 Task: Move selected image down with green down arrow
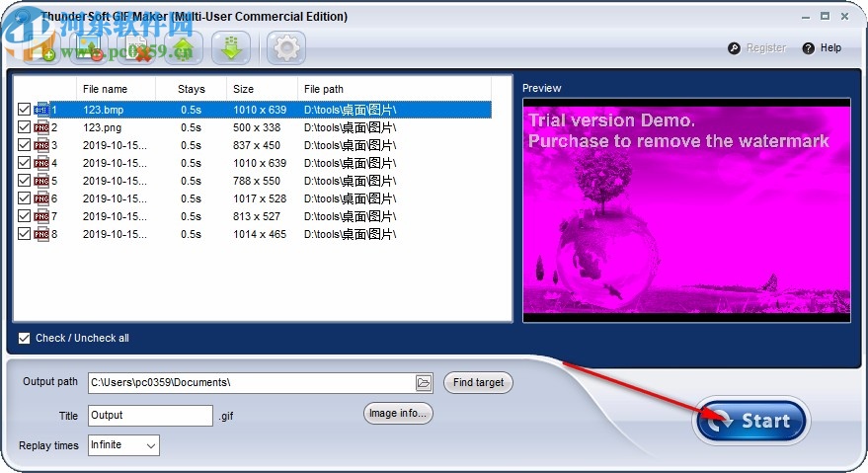point(231,48)
